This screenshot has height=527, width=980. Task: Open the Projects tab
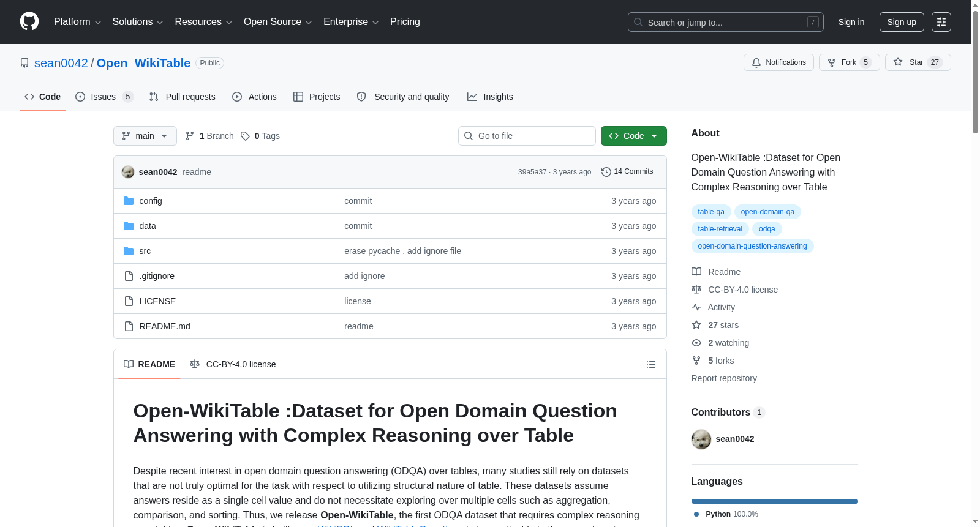317,97
